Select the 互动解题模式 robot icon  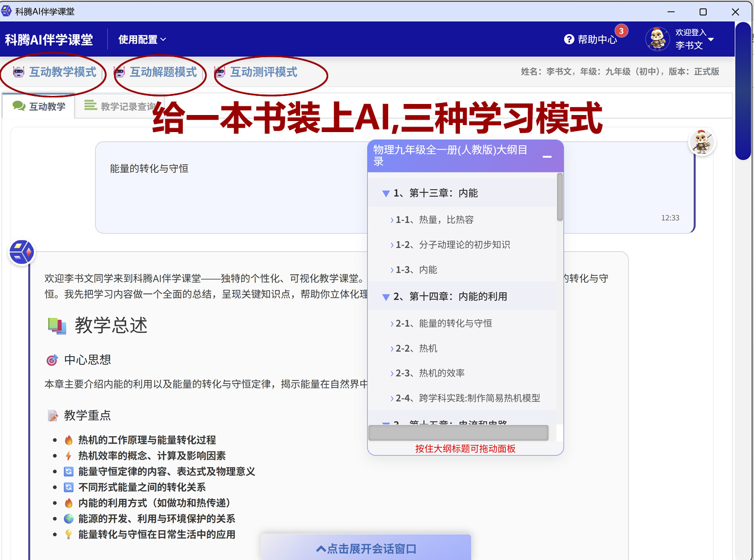[120, 72]
